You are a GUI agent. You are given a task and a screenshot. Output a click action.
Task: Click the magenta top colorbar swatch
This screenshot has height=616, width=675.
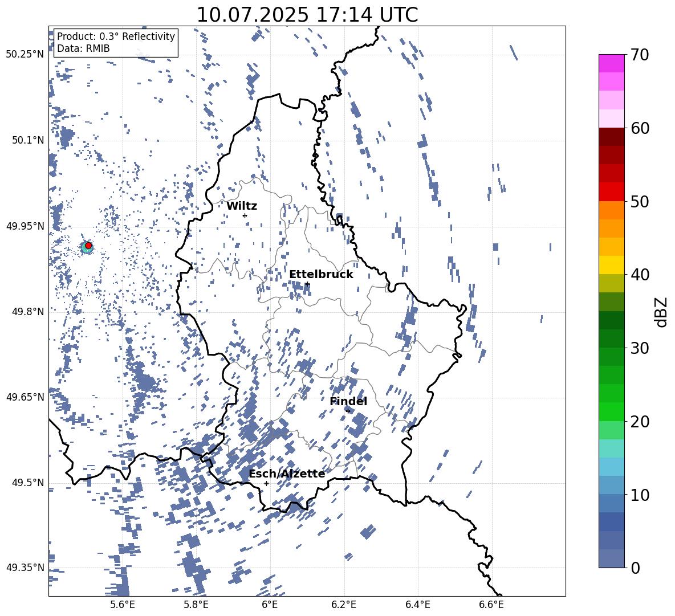coord(612,63)
